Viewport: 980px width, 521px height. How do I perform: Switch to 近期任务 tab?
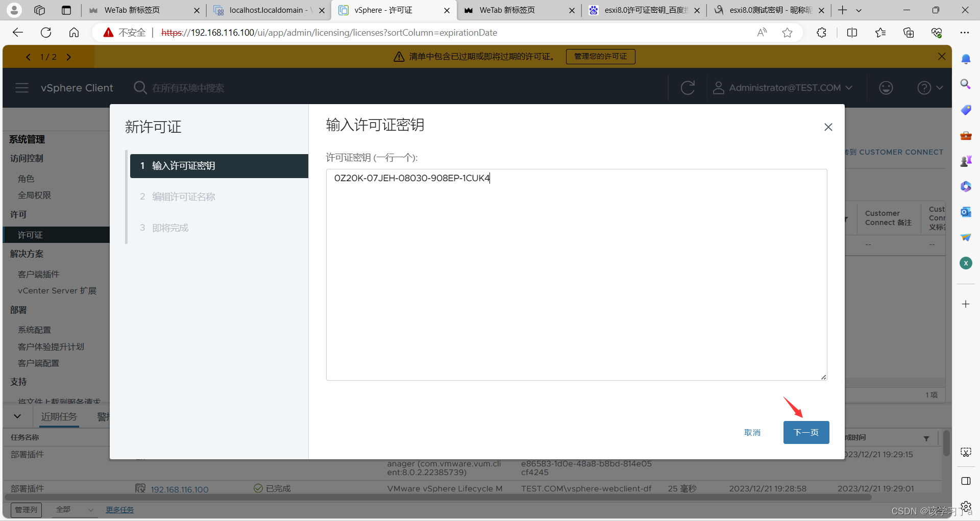[59, 416]
